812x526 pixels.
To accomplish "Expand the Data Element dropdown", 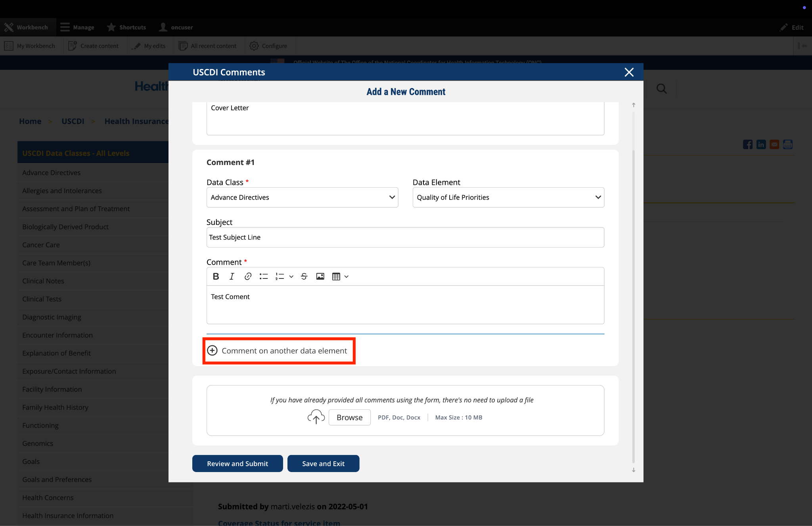I will 508,198.
